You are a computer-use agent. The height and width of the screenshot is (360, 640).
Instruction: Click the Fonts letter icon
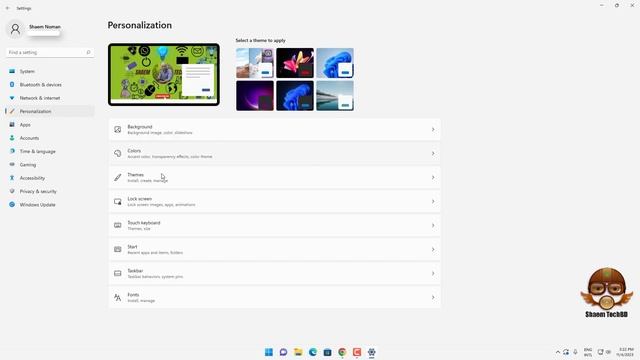pos(118,298)
